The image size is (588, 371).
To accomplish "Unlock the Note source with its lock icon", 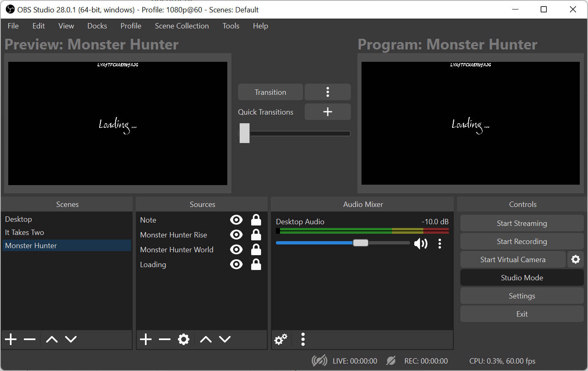I will click(x=256, y=220).
